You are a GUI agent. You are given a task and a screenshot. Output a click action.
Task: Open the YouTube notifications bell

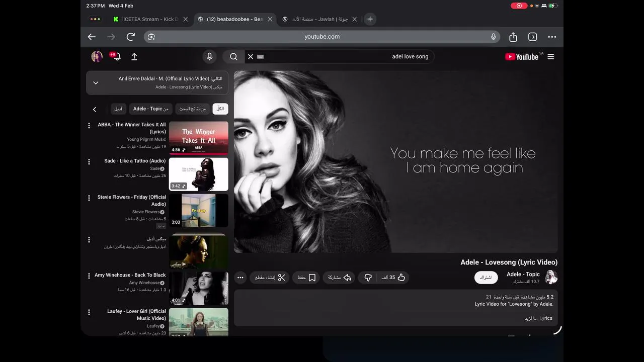tap(116, 56)
